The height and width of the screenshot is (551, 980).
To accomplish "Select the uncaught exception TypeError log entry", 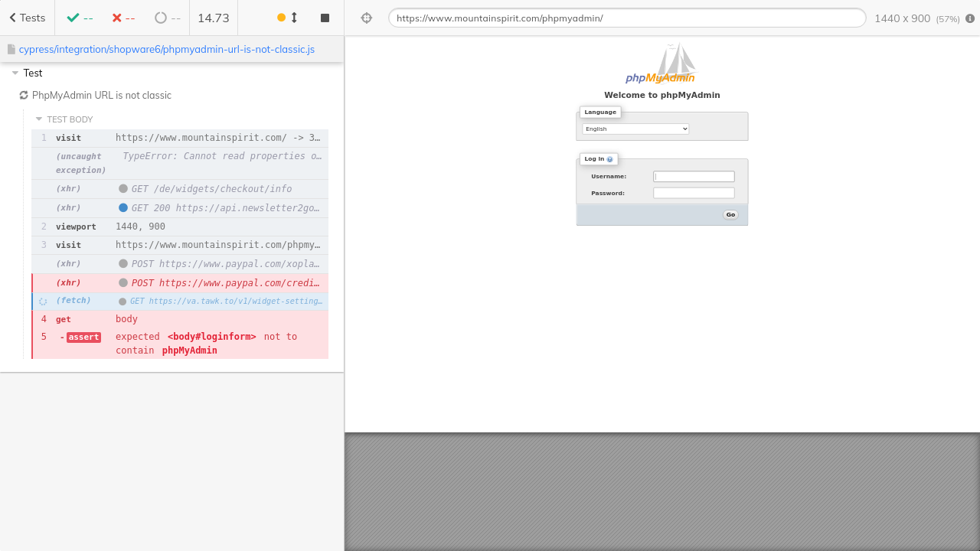I will click(180, 162).
